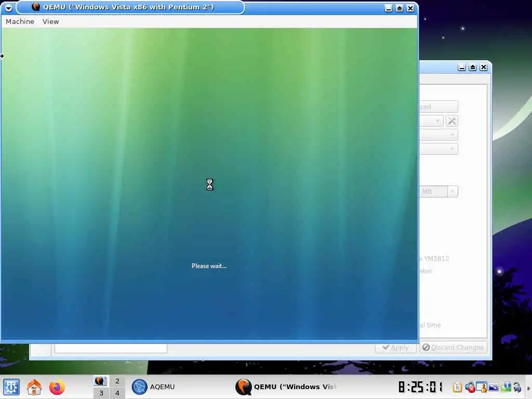The height and width of the screenshot is (399, 532).
Task: Click the Apply button in AQEMU
Action: (x=395, y=347)
